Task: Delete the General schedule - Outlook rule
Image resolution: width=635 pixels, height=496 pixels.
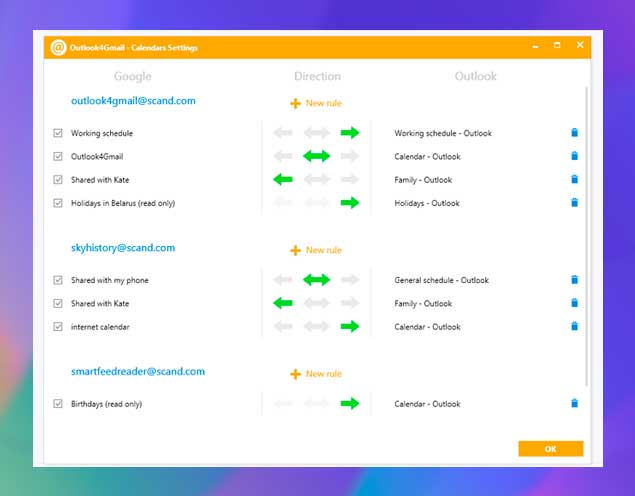Action: click(574, 279)
